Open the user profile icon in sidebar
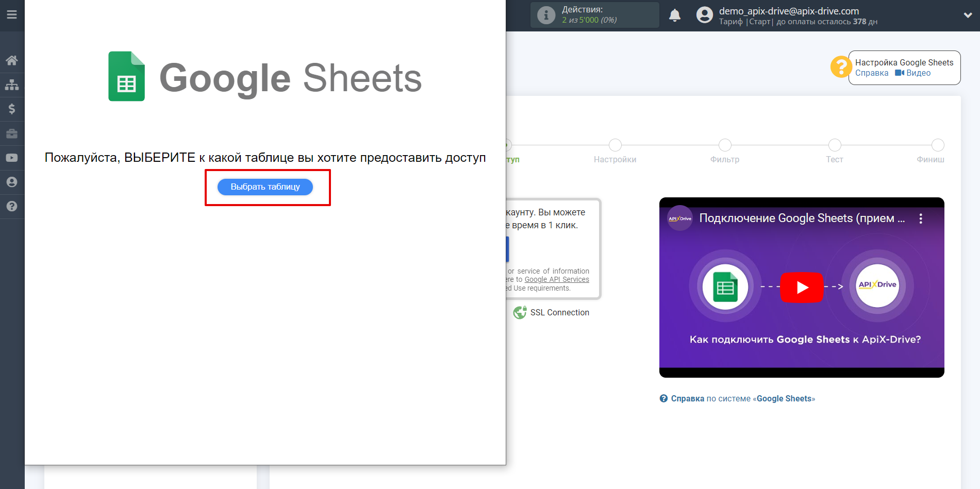 point(12,182)
